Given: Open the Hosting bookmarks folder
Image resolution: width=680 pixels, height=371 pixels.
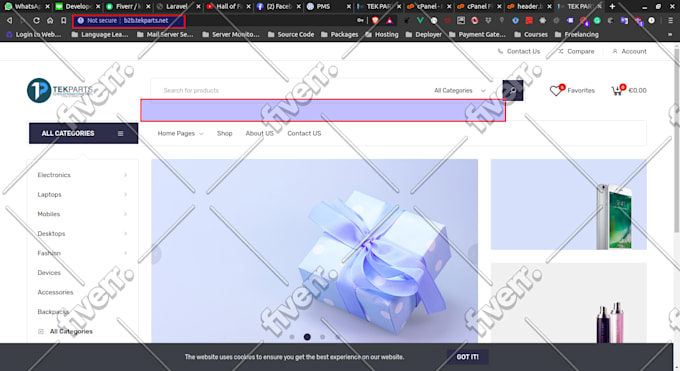Looking at the screenshot, I should pyautogui.click(x=382, y=34).
